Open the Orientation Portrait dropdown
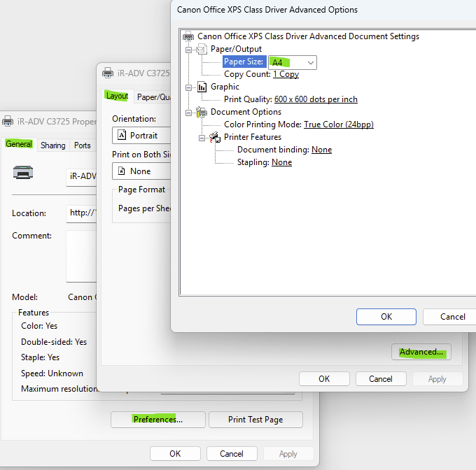Viewport: 476px width, 470px height. [x=141, y=136]
